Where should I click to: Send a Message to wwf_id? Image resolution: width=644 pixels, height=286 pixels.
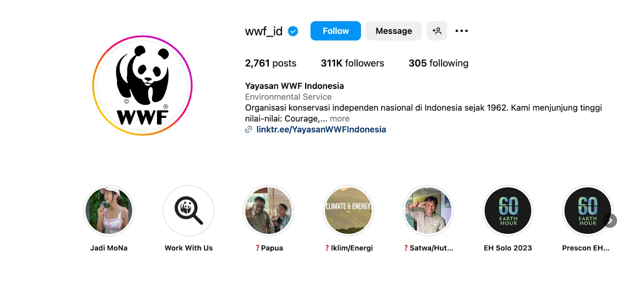[394, 31]
